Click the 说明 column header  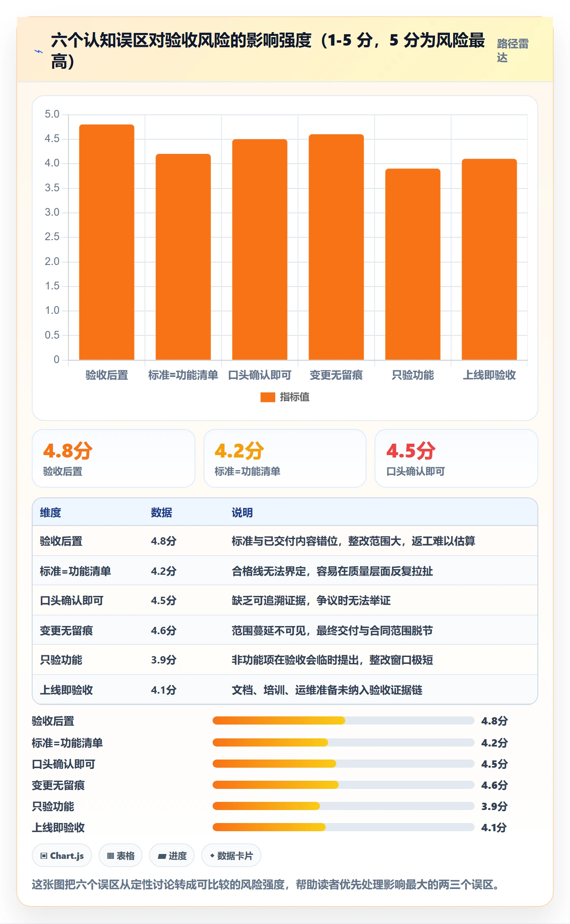click(x=242, y=512)
